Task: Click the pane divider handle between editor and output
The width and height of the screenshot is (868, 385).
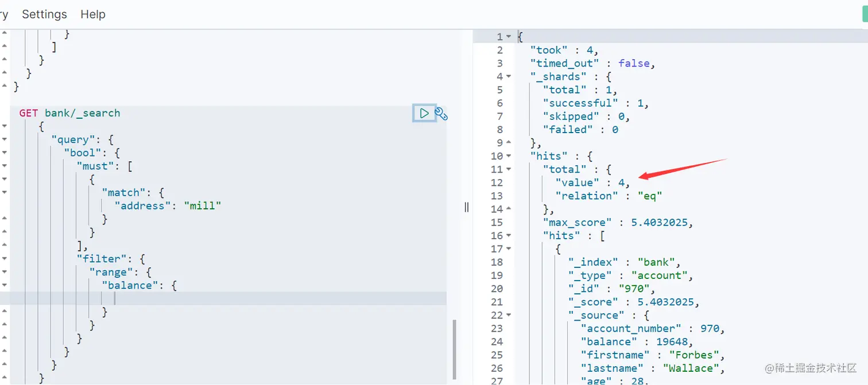Action: (x=466, y=207)
